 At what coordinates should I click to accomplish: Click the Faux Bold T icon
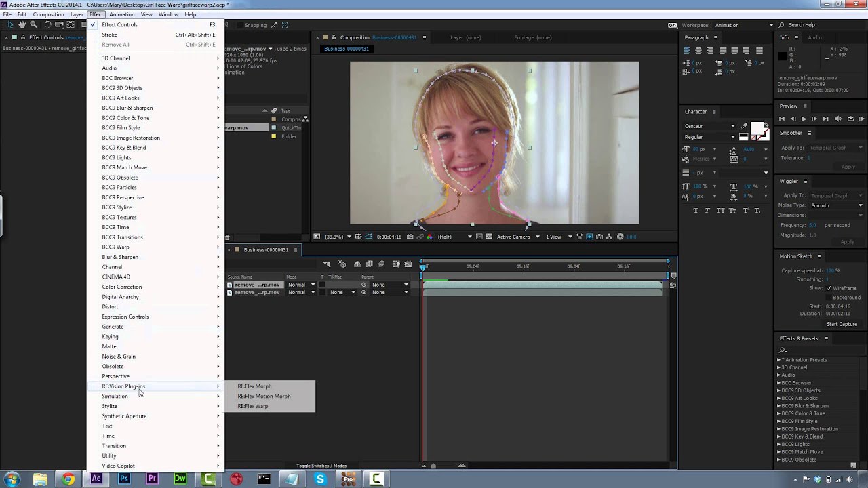point(696,211)
